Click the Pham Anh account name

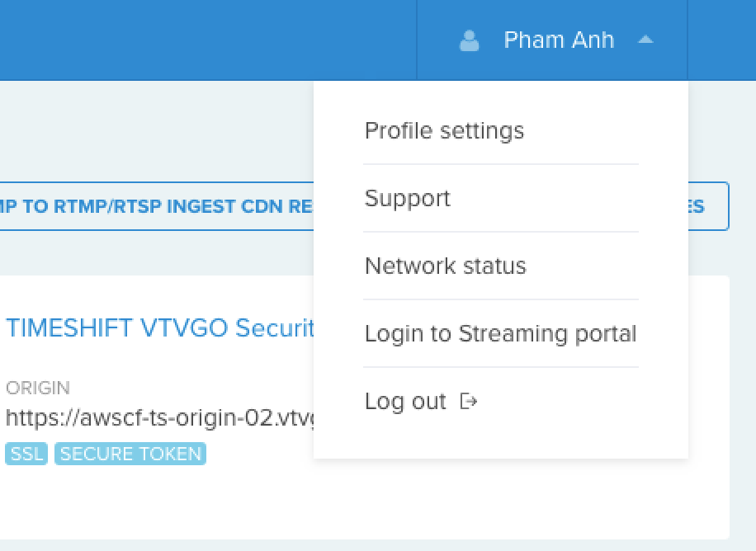pyautogui.click(x=559, y=40)
